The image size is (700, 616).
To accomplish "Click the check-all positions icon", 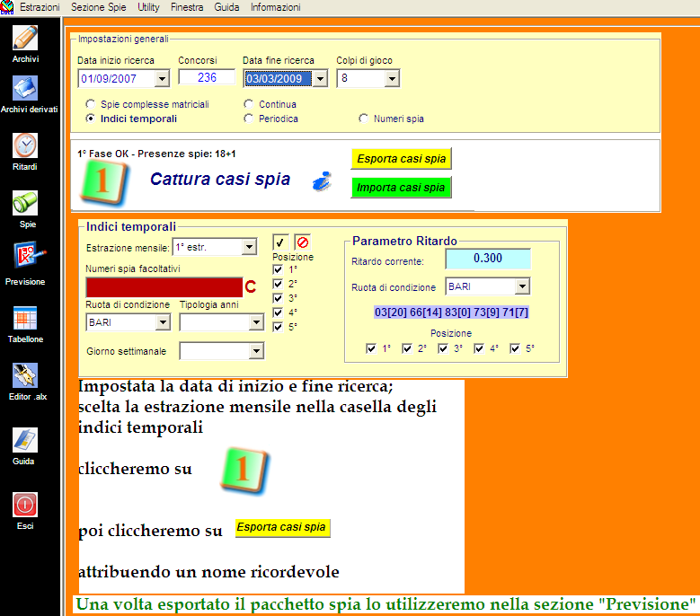I will 280,242.
